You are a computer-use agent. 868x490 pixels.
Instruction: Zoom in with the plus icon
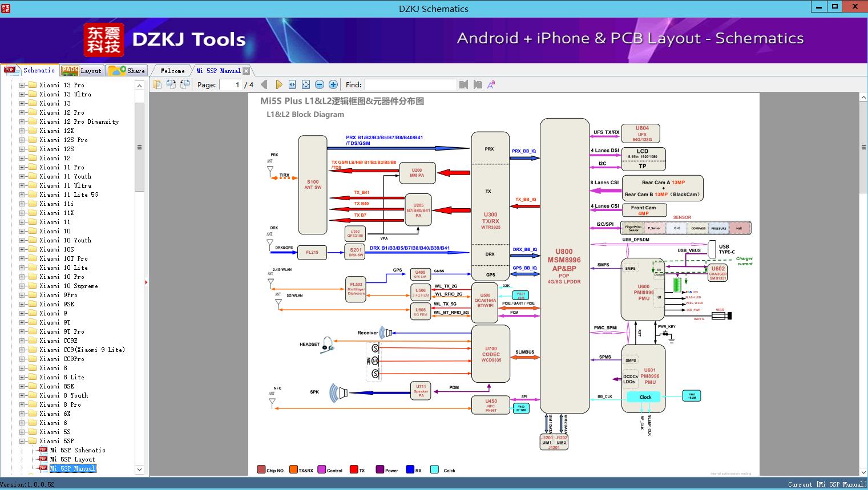coord(333,84)
